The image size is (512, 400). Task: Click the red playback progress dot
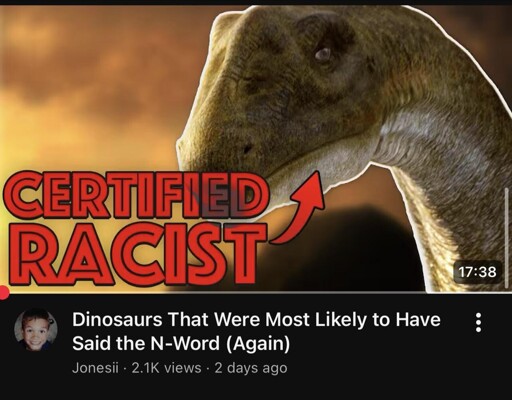pyautogui.click(x=4, y=292)
